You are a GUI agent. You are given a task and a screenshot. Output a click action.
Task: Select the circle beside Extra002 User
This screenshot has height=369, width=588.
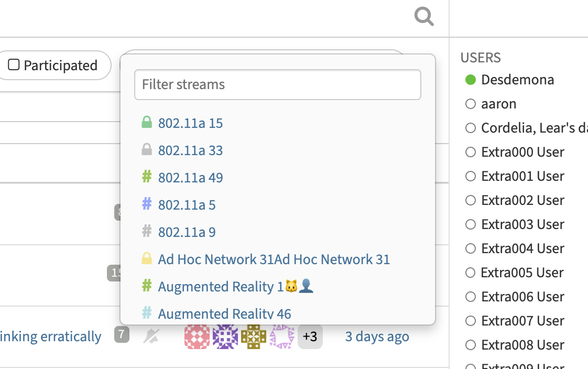470,200
